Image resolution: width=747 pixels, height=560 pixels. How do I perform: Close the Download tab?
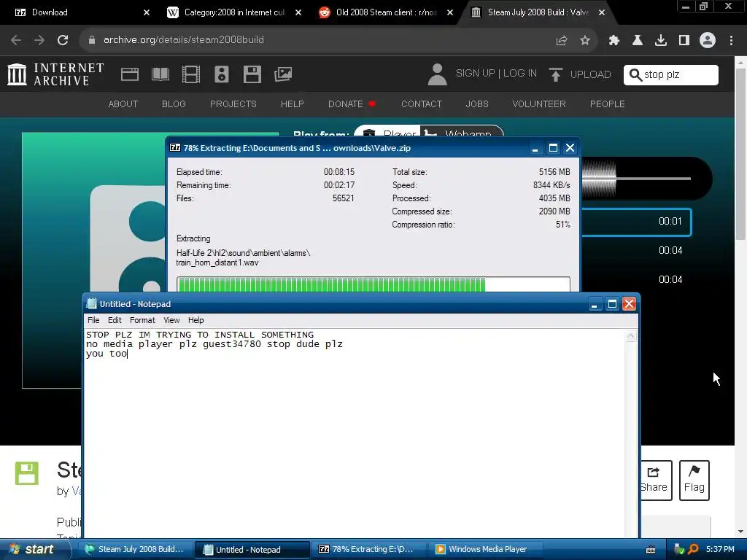(x=147, y=12)
